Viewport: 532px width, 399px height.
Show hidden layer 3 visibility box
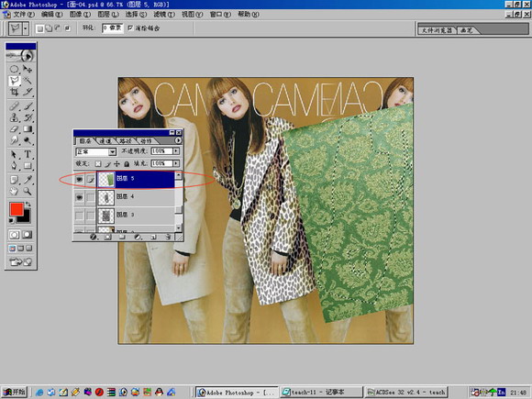(x=80, y=216)
